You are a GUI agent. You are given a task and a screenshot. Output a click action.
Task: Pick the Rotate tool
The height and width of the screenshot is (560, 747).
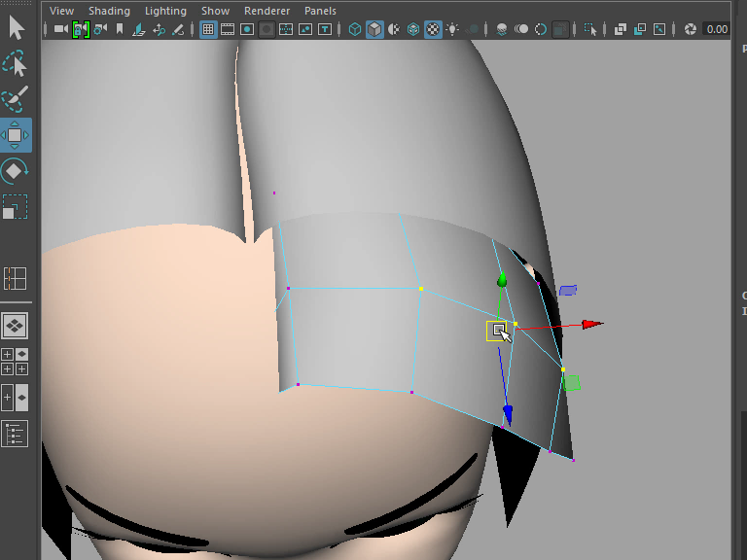click(16, 171)
